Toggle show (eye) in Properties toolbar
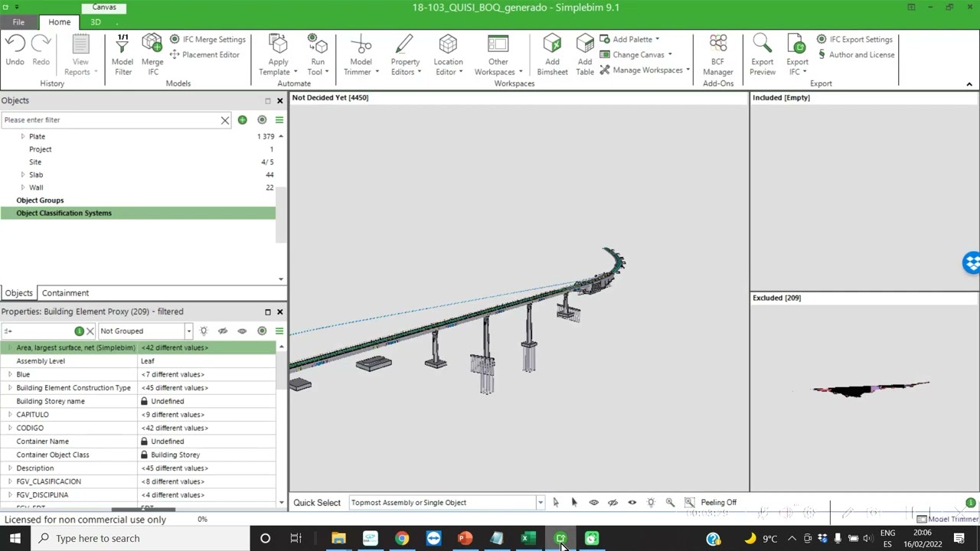 [242, 331]
